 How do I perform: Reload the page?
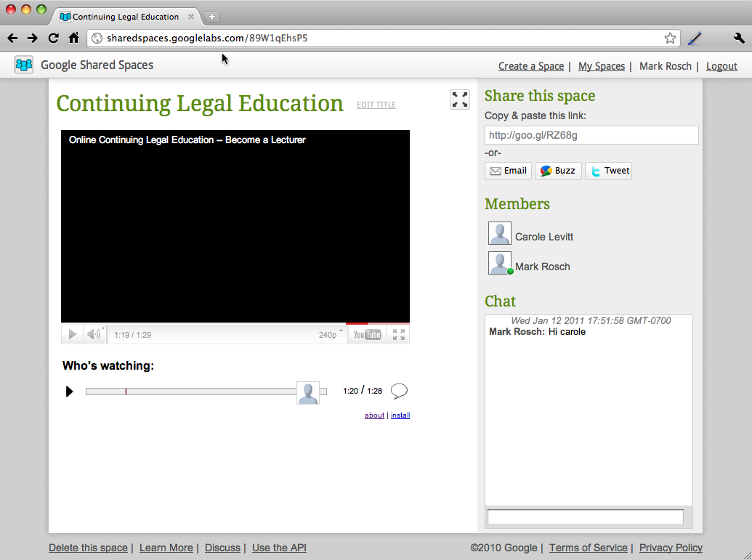tap(53, 38)
